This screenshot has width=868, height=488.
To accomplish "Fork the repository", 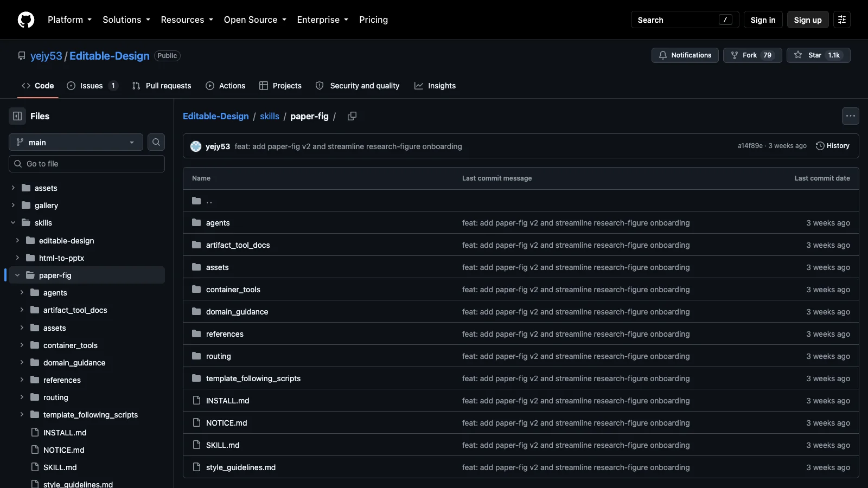I will click(752, 55).
